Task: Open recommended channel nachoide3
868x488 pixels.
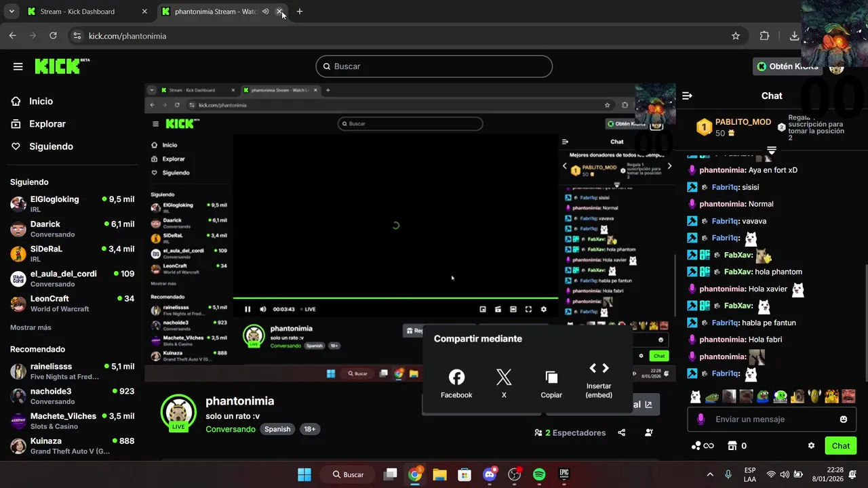Action: (x=72, y=396)
